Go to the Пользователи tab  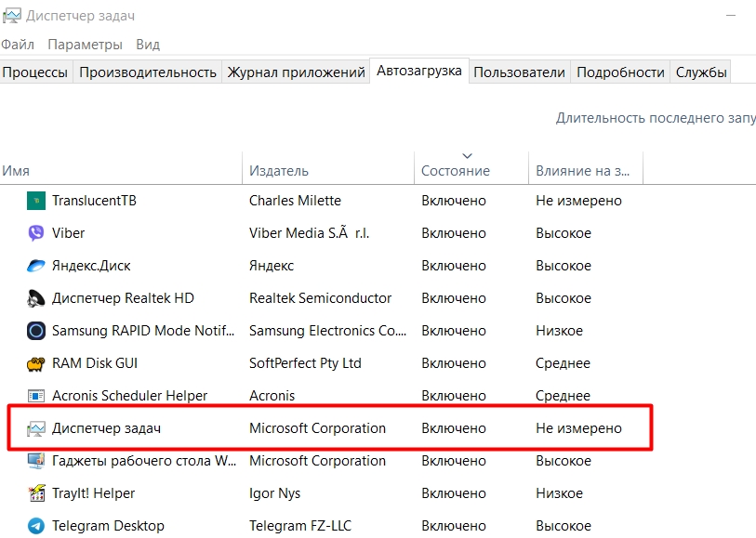tap(519, 72)
